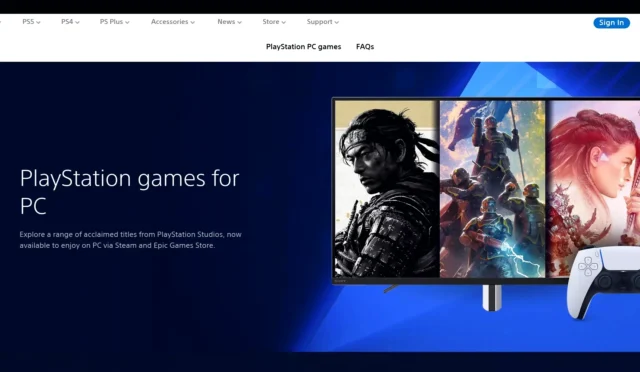This screenshot has width=640, height=372.
Task: Click the DualSense controller image
Action: point(603,282)
